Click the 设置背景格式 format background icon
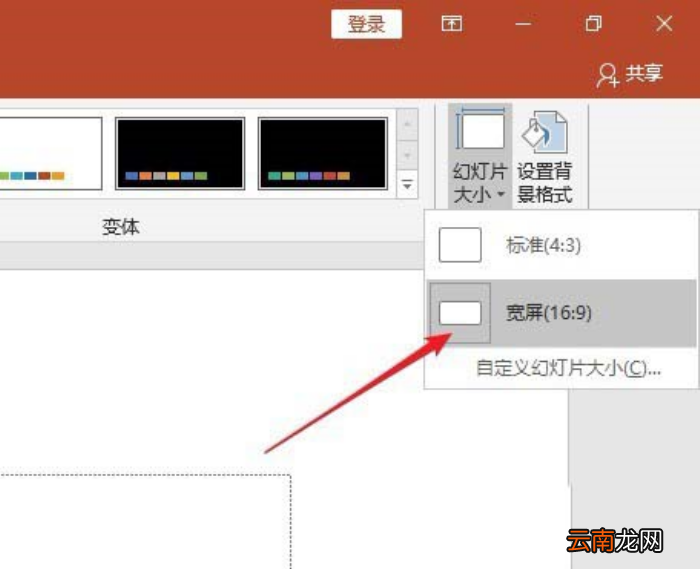This screenshot has height=569, width=700. point(545,155)
